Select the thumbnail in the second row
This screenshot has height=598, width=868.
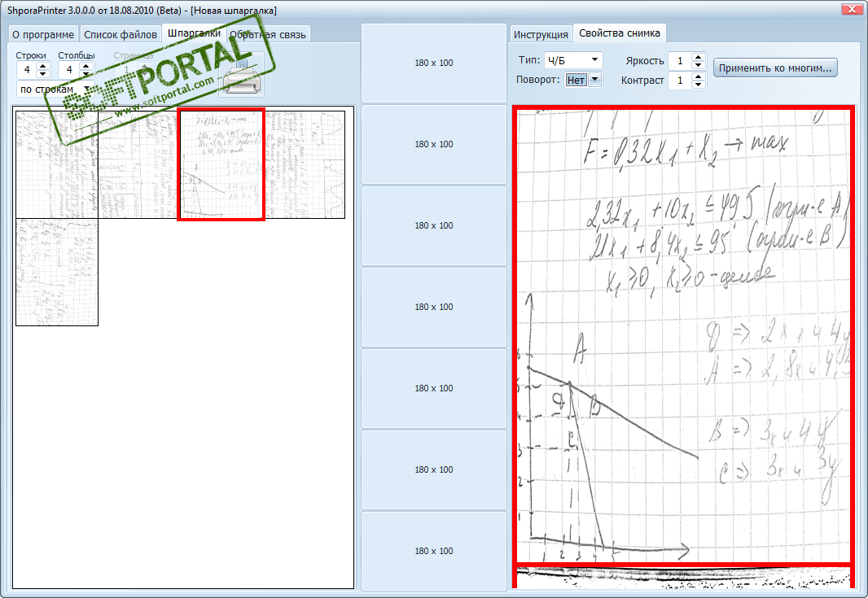(57, 272)
